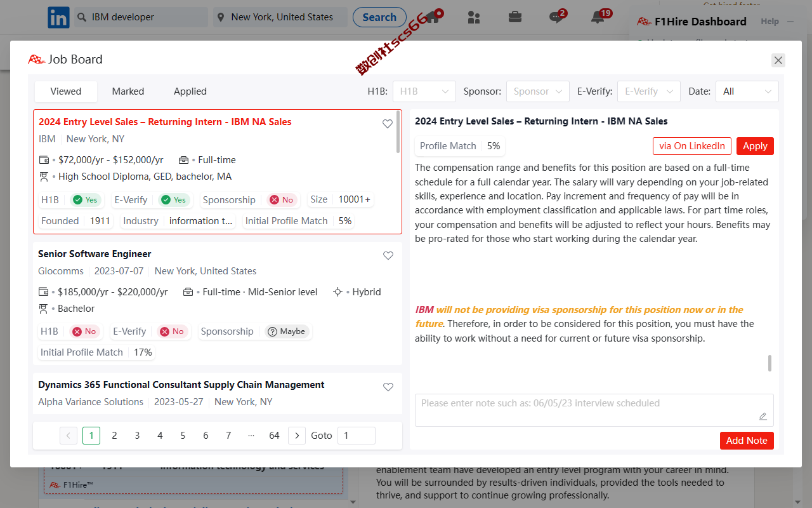The height and width of the screenshot is (508, 812).
Task: Click the New York location search field
Action: click(x=280, y=17)
